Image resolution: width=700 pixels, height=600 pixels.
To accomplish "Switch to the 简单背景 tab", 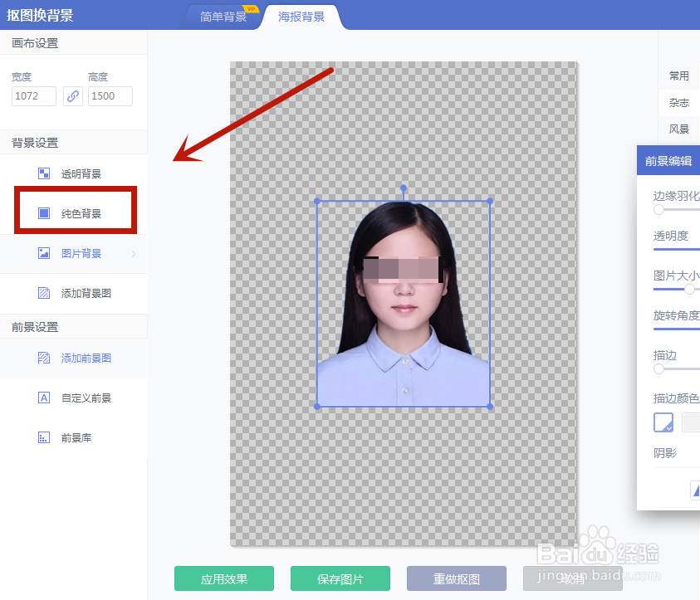I will tap(223, 16).
